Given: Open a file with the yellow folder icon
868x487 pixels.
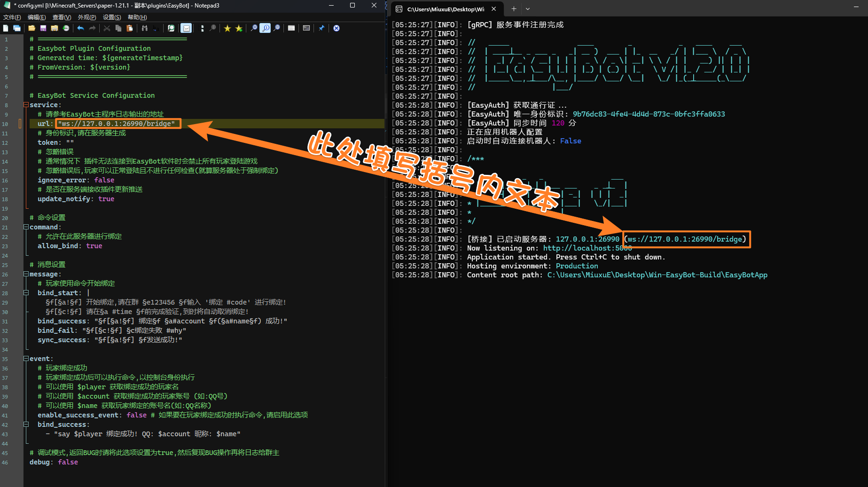Looking at the screenshot, I should [31, 28].
